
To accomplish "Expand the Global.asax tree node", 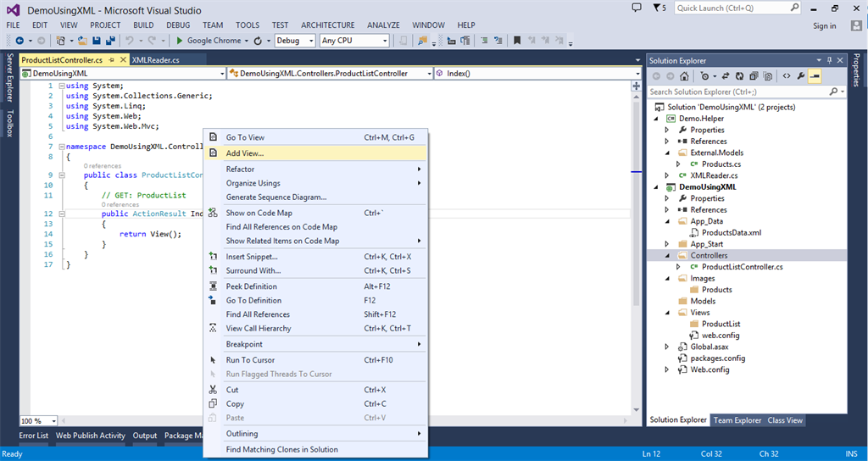I will (x=667, y=347).
